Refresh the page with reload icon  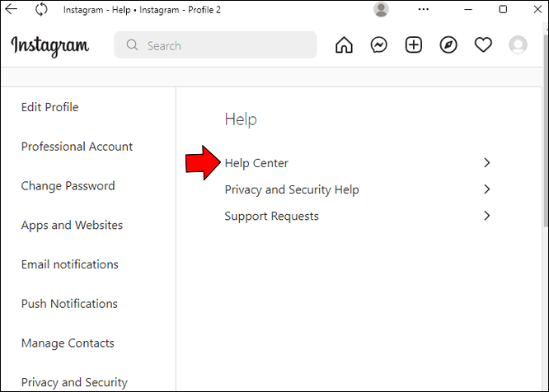pyautogui.click(x=41, y=10)
